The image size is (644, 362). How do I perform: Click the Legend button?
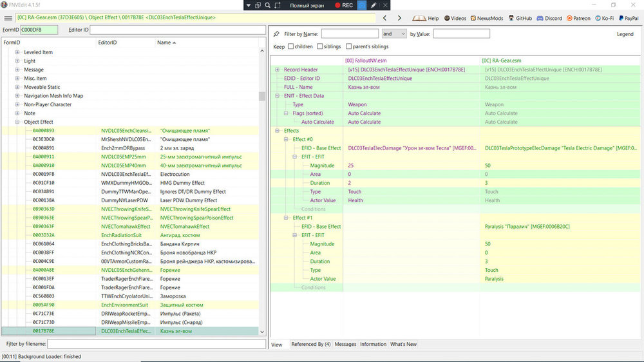[x=625, y=34]
